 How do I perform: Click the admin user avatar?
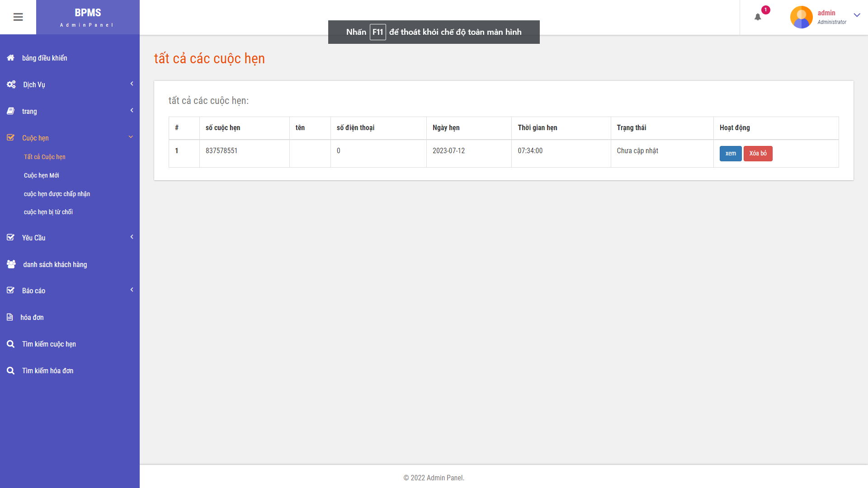tap(801, 17)
